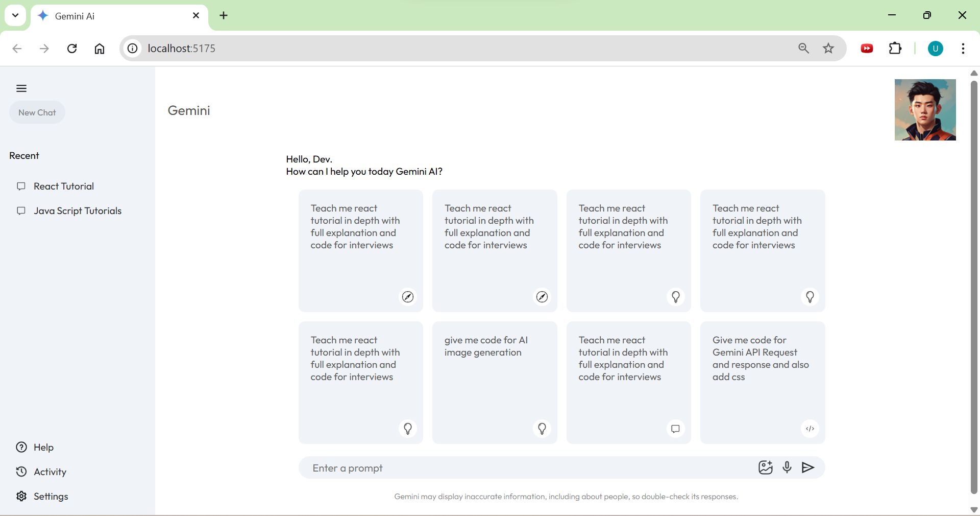The height and width of the screenshot is (516, 980).
Task: Click the send prompt arrow icon
Action: (x=807, y=467)
